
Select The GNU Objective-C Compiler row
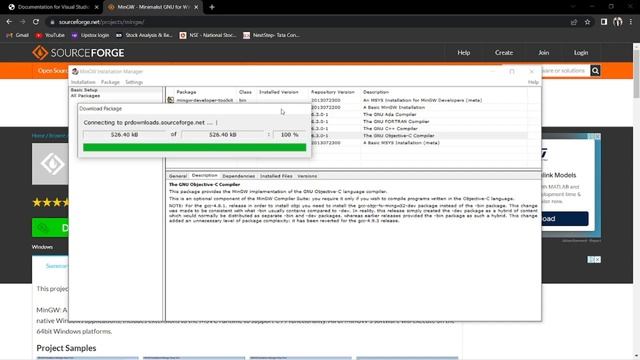click(x=398, y=136)
